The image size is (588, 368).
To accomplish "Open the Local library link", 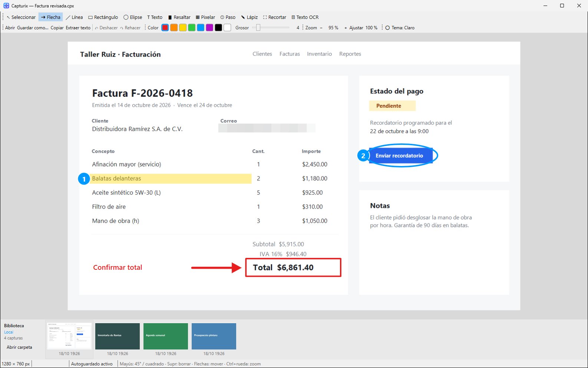I will point(9,332).
